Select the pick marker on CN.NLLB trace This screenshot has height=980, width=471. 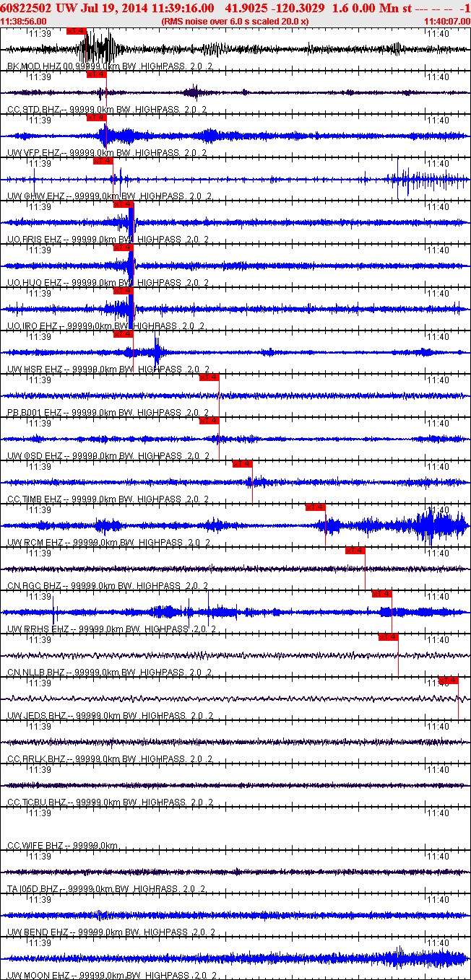coord(389,637)
